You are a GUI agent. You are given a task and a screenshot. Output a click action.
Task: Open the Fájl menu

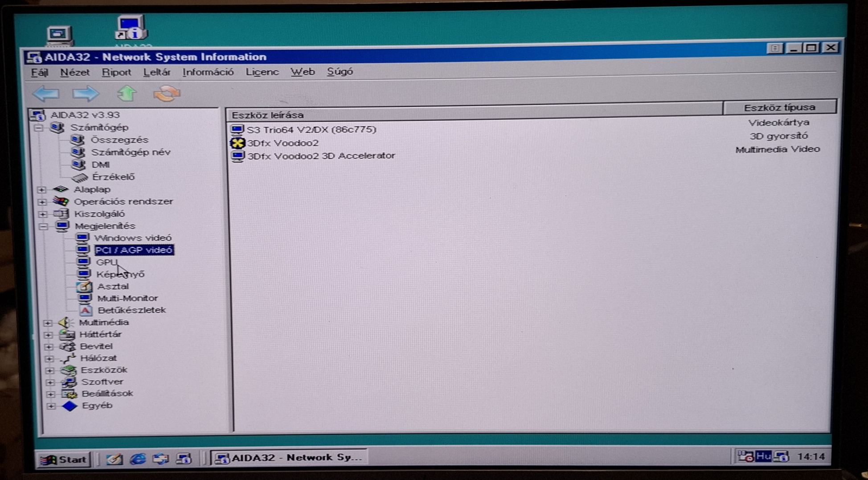pyautogui.click(x=40, y=72)
